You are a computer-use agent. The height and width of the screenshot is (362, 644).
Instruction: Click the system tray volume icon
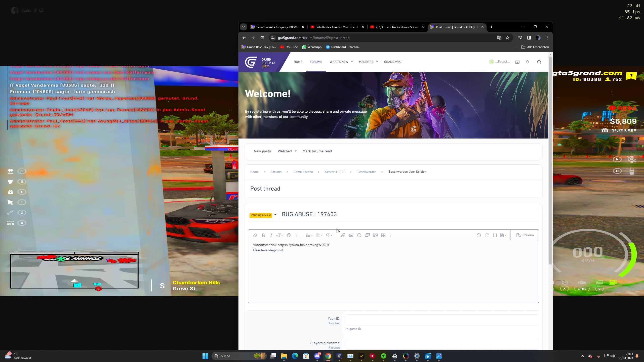(613, 356)
